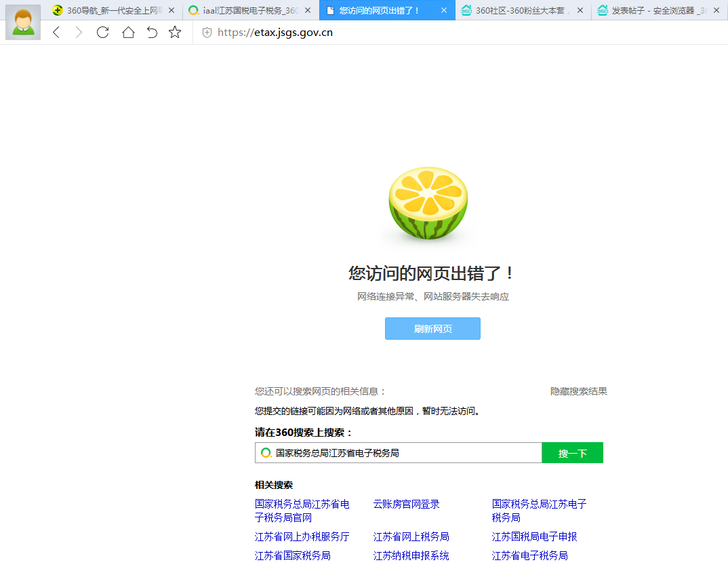Bookmark the page with the star icon

point(174,32)
